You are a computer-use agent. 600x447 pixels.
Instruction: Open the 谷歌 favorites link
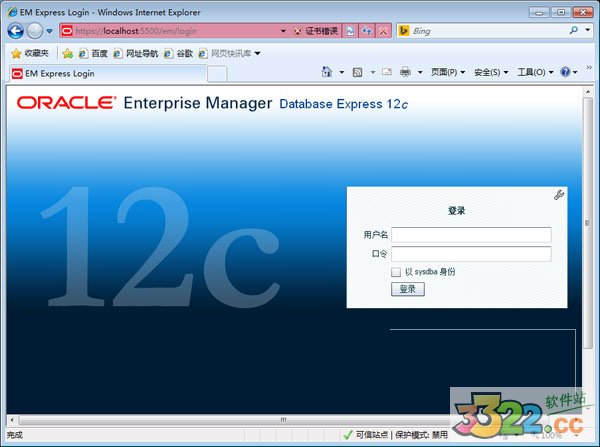[178, 53]
